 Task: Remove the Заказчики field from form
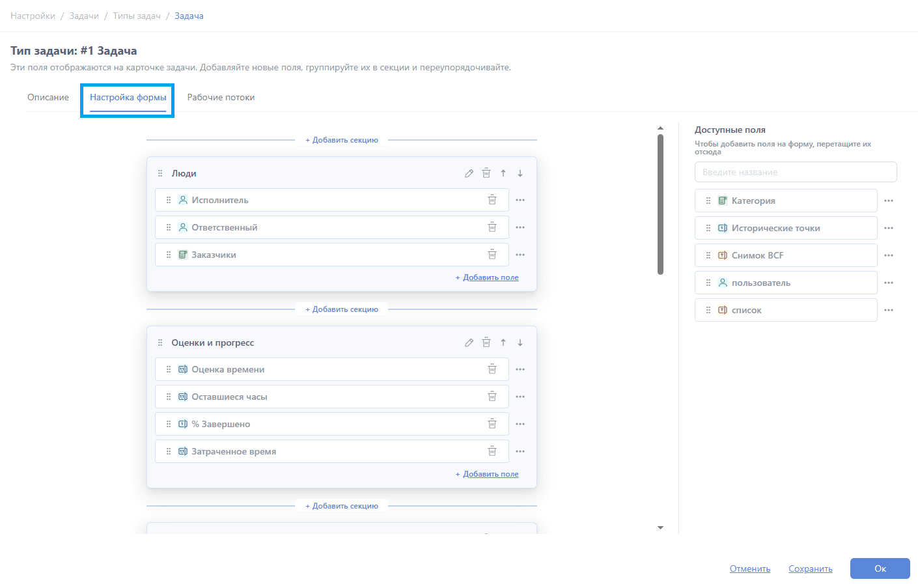(x=492, y=255)
